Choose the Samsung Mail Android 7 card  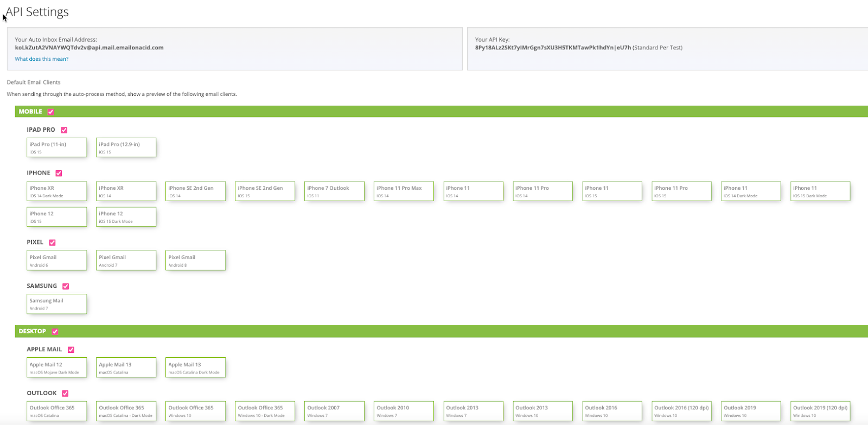pyautogui.click(x=57, y=304)
